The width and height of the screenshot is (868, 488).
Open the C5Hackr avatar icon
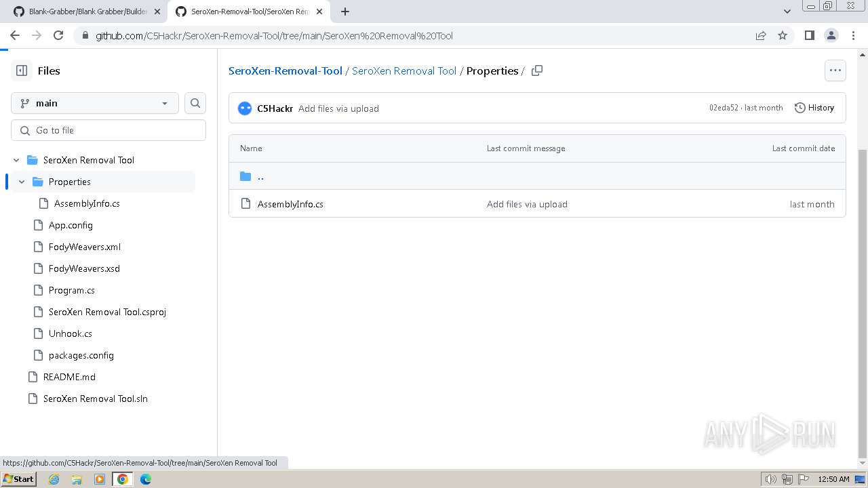click(245, 108)
